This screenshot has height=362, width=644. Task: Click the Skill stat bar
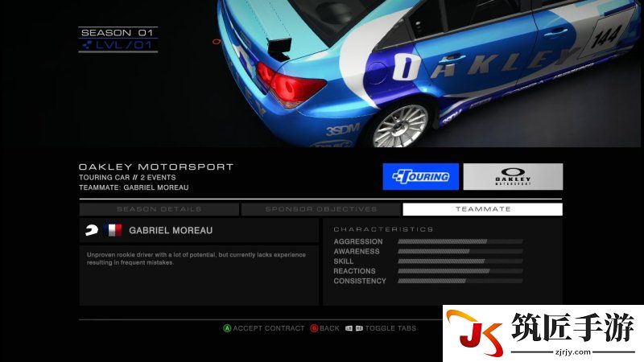coord(460,261)
